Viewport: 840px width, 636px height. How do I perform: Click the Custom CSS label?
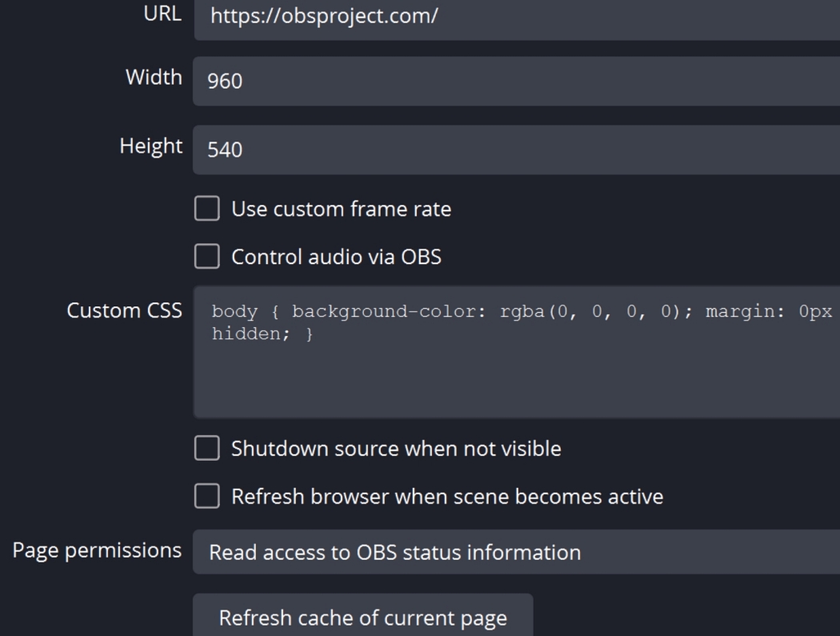point(124,310)
